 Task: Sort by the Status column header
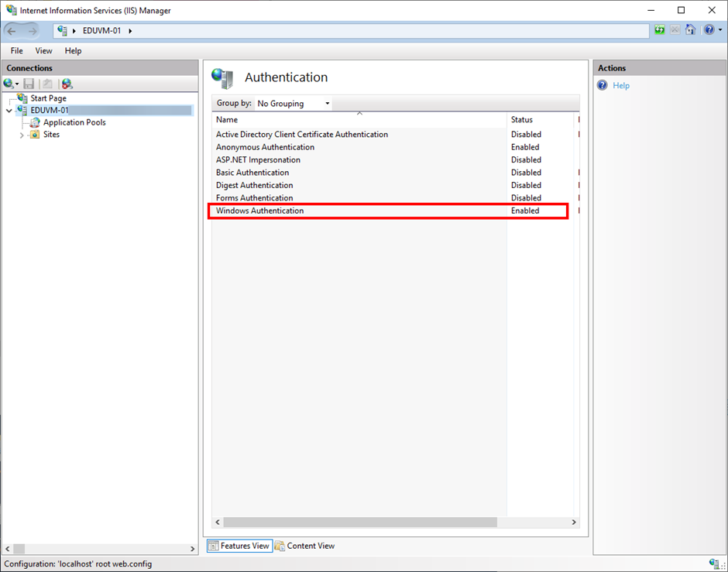coord(541,120)
